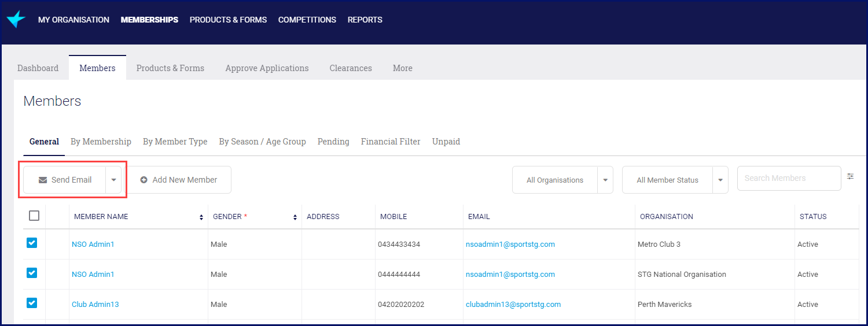Expand the Send Email dropdown arrow
Image resolution: width=868 pixels, height=326 pixels.
coord(113,180)
